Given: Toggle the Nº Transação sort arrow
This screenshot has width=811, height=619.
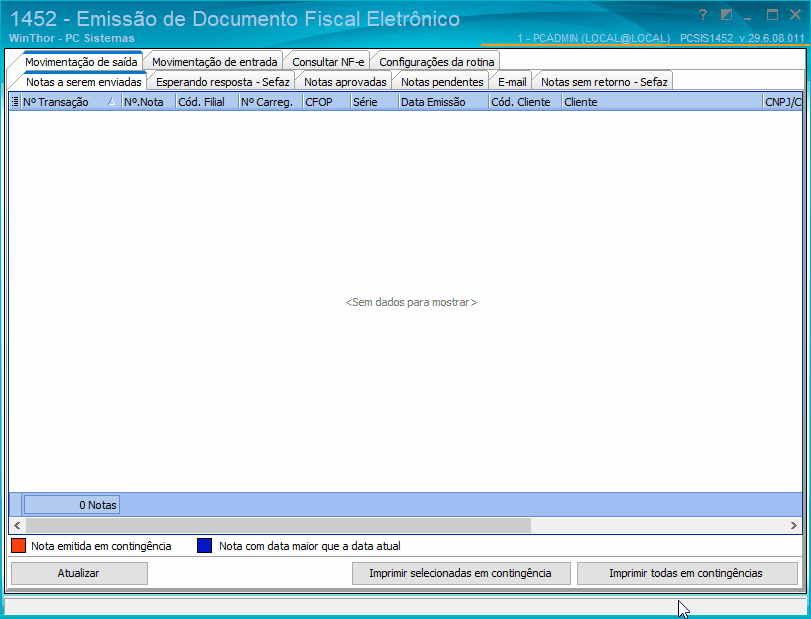Looking at the screenshot, I should 111,102.
